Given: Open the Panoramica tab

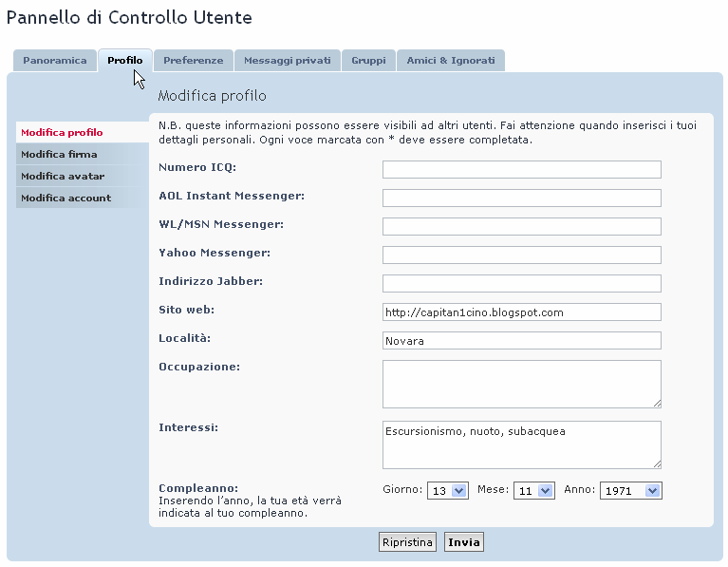Looking at the screenshot, I should point(55,61).
